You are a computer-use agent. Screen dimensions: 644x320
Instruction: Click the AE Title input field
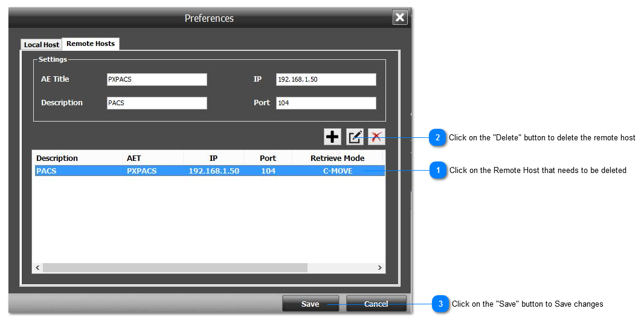point(156,79)
